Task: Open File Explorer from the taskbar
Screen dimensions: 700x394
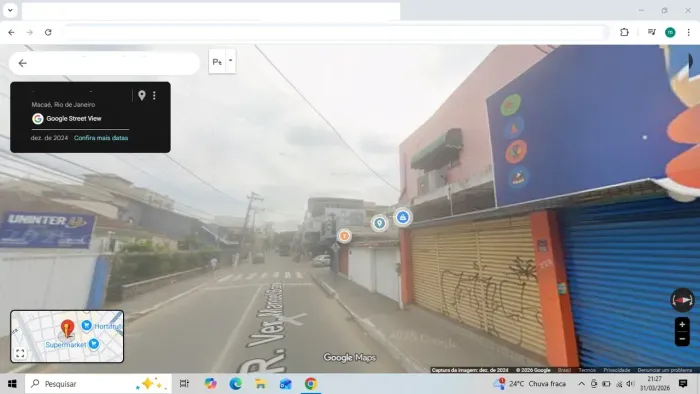Action: (260, 384)
